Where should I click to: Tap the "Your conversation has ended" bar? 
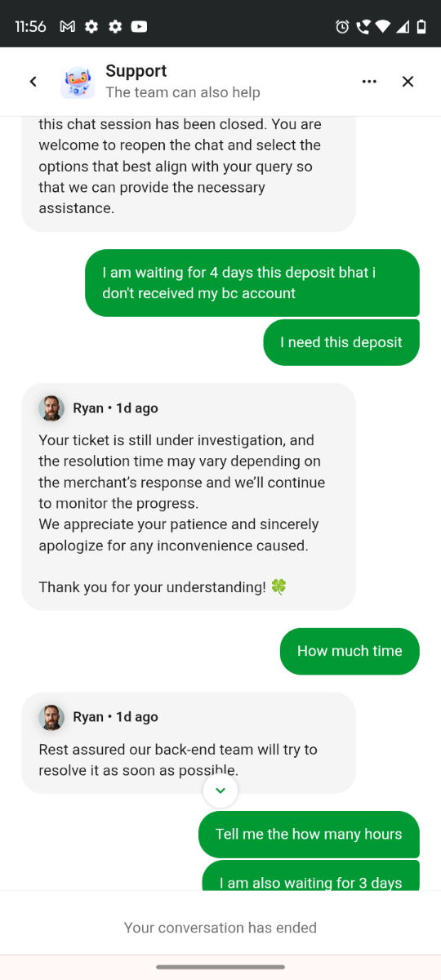tap(220, 927)
